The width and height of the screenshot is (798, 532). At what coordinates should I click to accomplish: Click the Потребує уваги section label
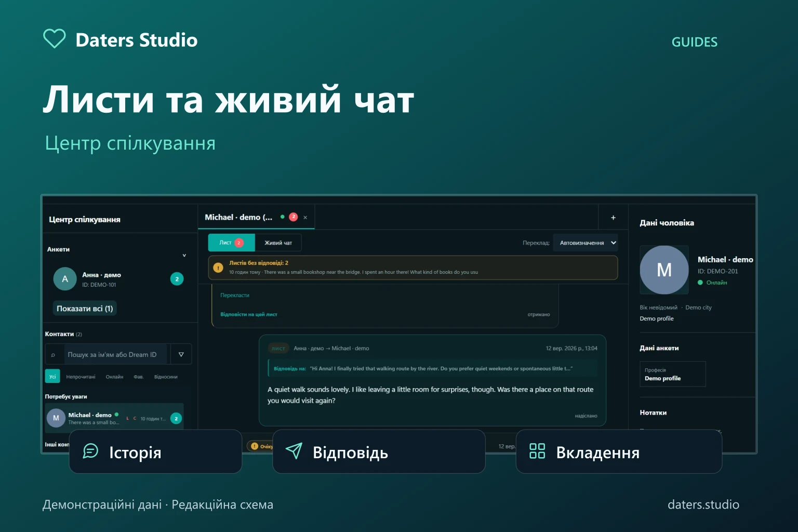[66, 396]
